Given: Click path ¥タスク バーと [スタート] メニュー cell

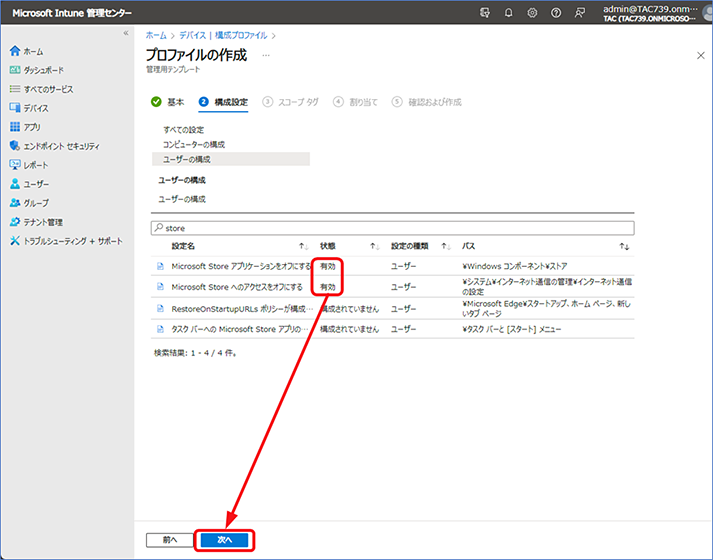Looking at the screenshot, I should 512,329.
